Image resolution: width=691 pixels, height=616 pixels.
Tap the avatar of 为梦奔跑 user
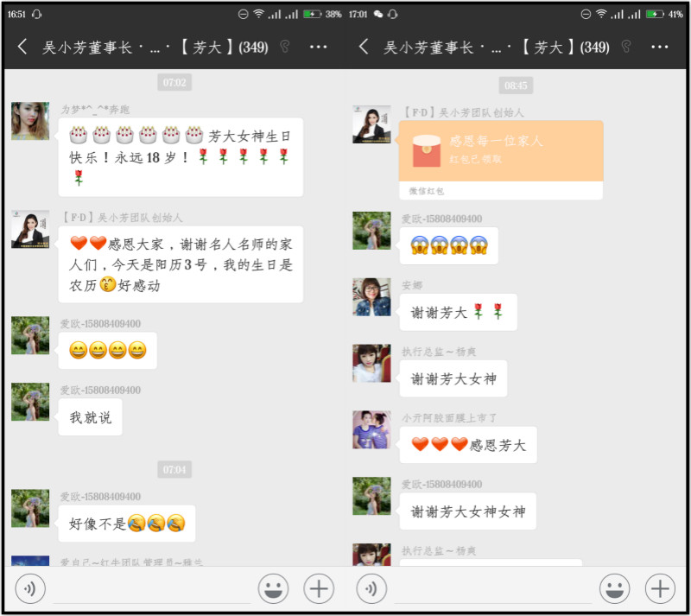pyautogui.click(x=30, y=121)
